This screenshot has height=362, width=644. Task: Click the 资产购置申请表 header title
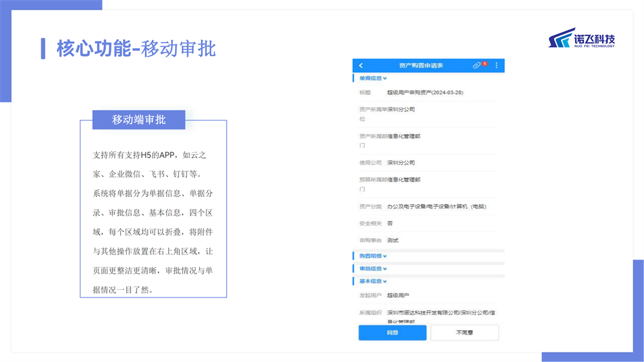pyautogui.click(x=421, y=65)
